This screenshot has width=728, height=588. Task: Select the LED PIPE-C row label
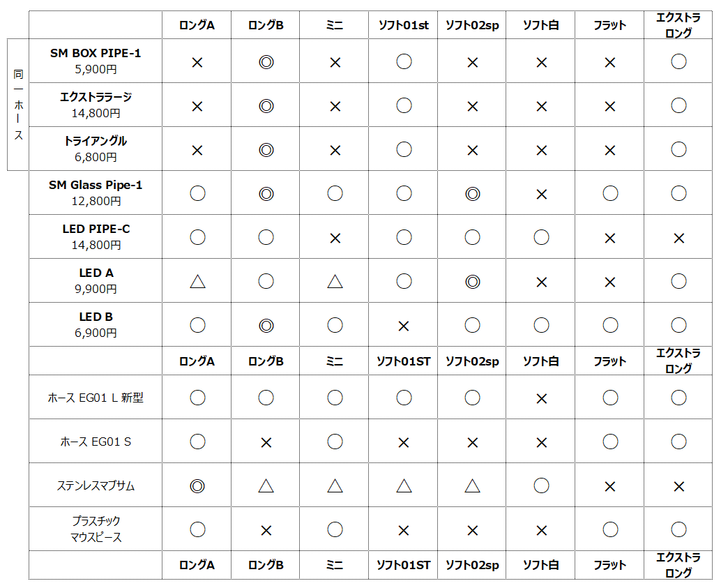pos(96,237)
